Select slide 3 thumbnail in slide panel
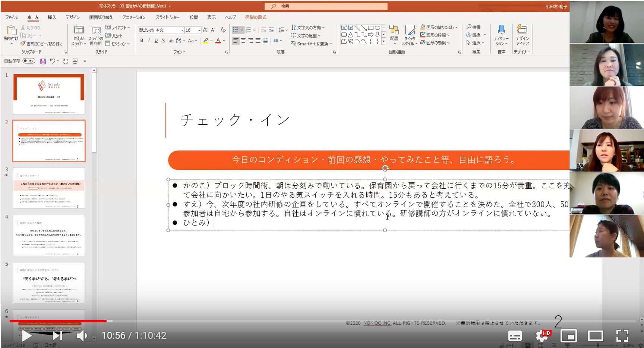Screen dimensions: 644x348 pos(49,188)
